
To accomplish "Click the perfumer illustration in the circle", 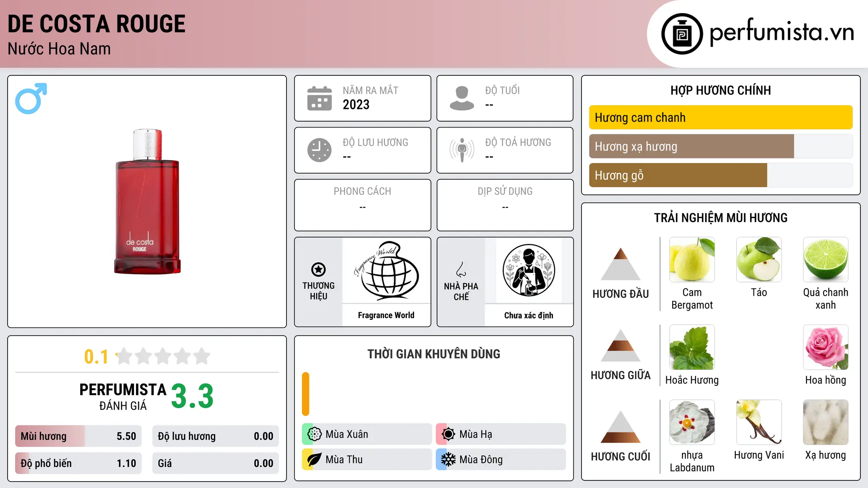I will (529, 270).
